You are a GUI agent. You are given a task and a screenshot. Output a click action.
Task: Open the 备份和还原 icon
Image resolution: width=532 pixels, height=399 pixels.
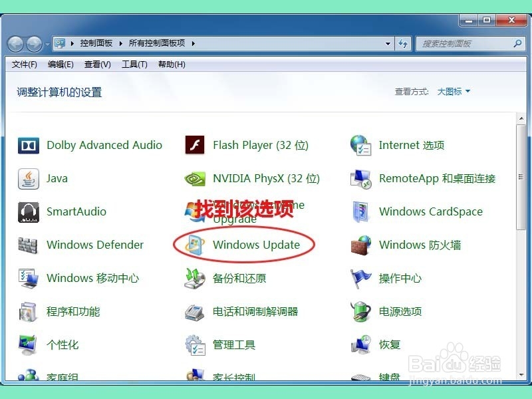click(x=195, y=278)
